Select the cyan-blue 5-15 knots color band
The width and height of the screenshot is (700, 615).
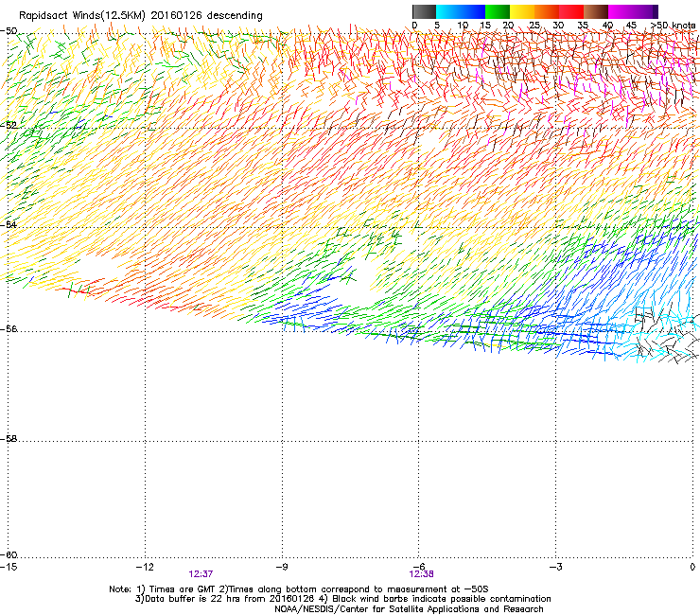[x=461, y=11]
